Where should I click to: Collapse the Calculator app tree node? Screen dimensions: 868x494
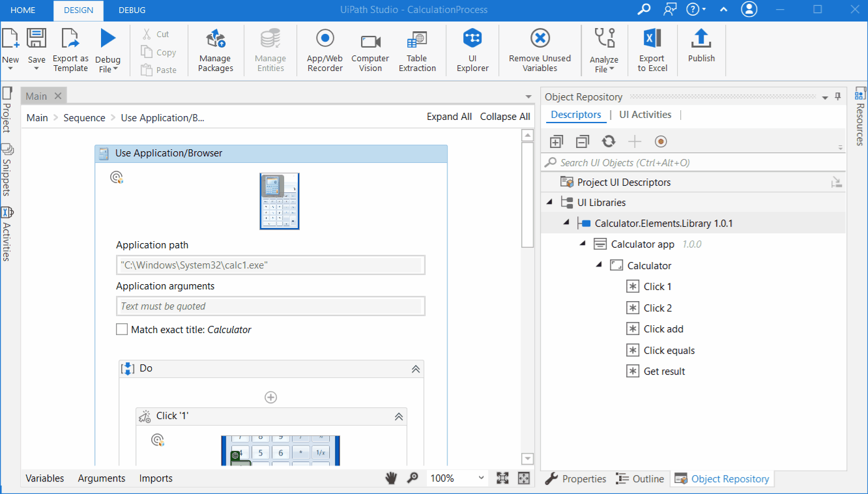pos(583,244)
